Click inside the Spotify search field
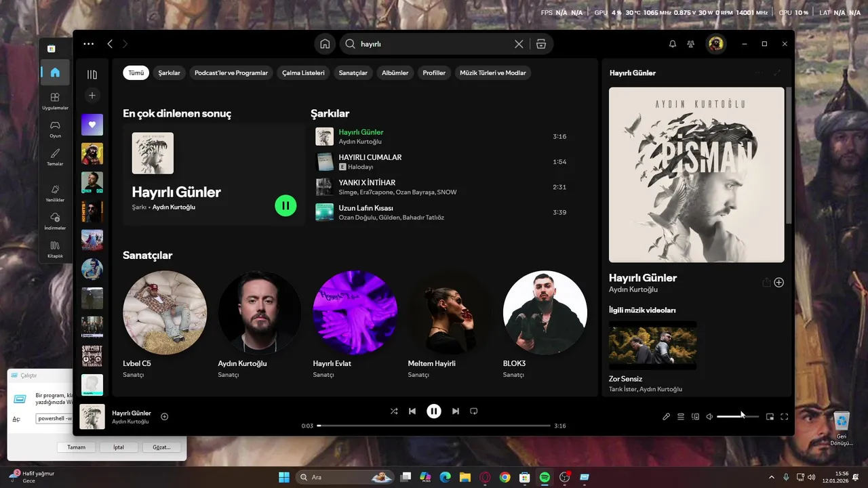The height and width of the screenshot is (488, 868). tap(434, 44)
